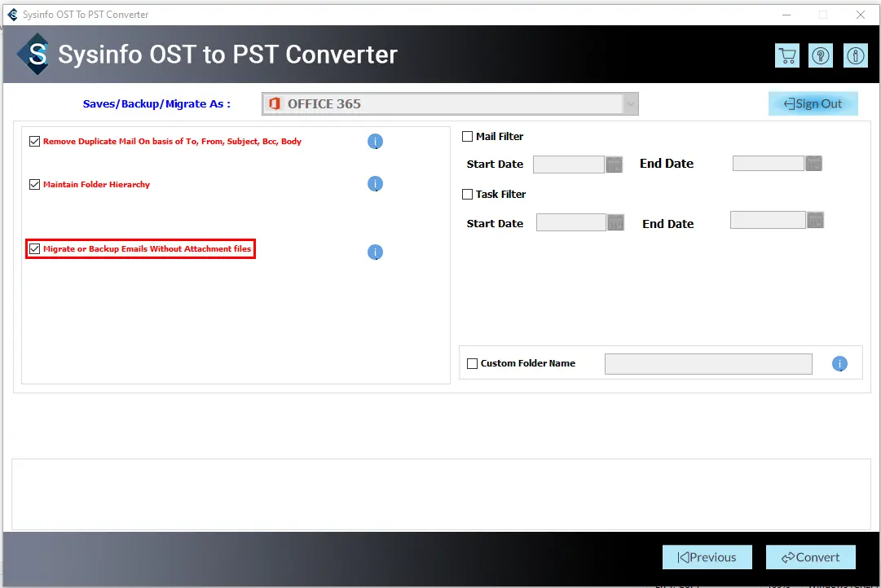Click info icon for Emails Without Attachment
This screenshot has height=588, width=881.
(376, 252)
